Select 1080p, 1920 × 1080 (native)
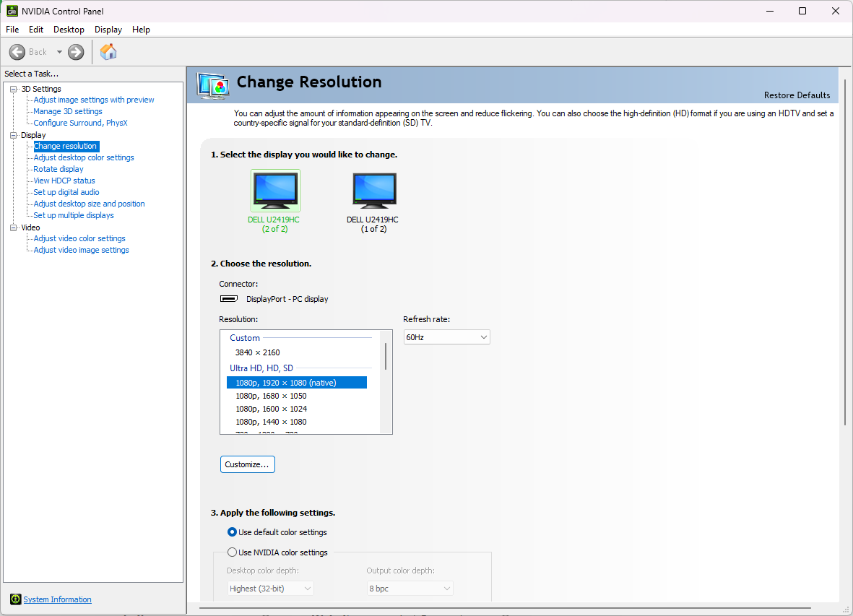The image size is (853, 616). coord(296,383)
